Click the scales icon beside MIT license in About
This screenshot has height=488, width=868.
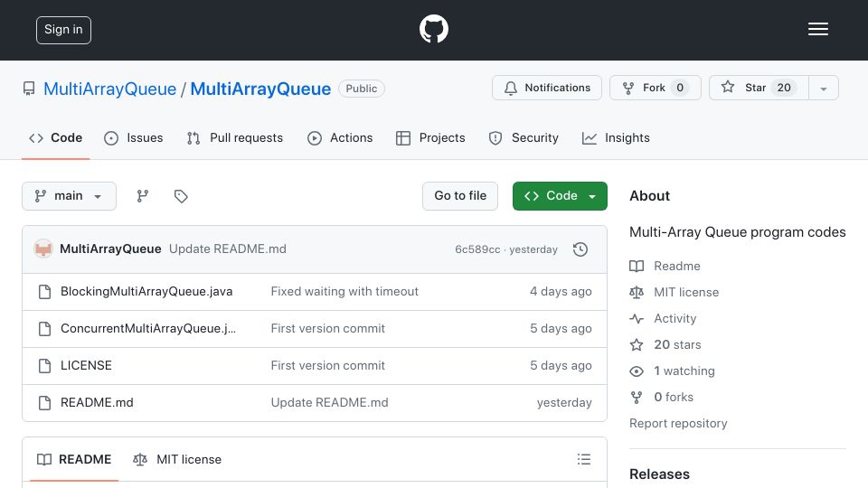(637, 292)
